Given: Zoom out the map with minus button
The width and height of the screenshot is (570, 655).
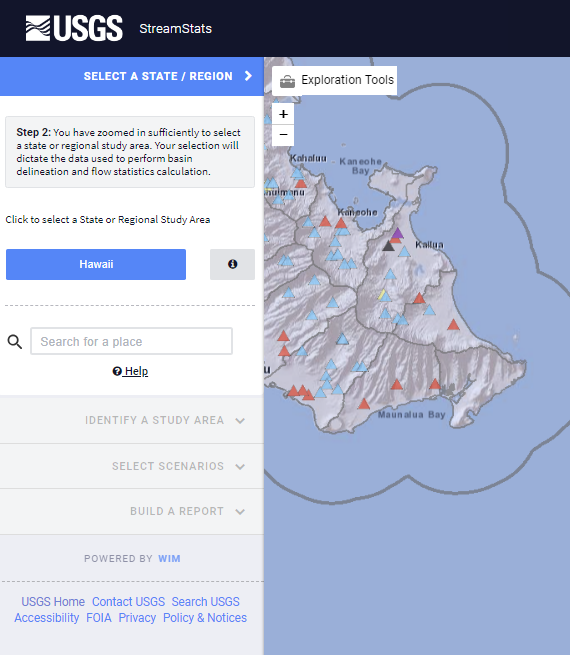Looking at the screenshot, I should [283, 135].
